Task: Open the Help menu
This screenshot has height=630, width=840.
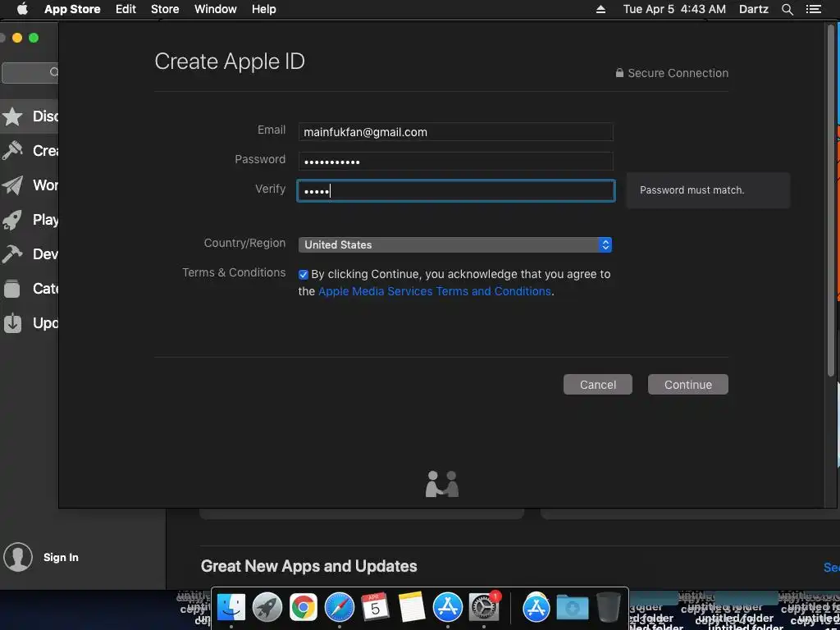Action: (x=263, y=9)
